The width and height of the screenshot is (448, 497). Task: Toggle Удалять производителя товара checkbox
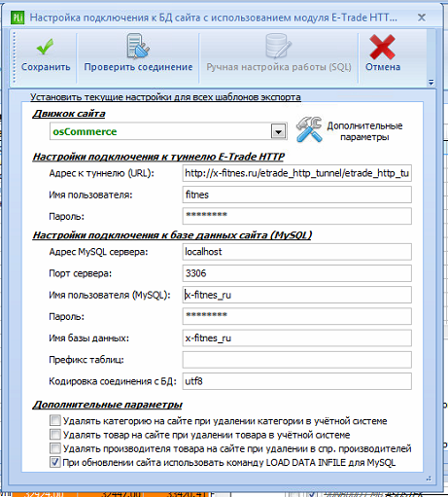tap(55, 448)
